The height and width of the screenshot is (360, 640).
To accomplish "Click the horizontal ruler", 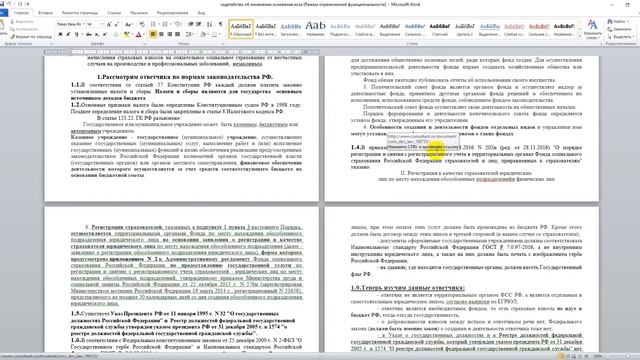I will (182, 52).
